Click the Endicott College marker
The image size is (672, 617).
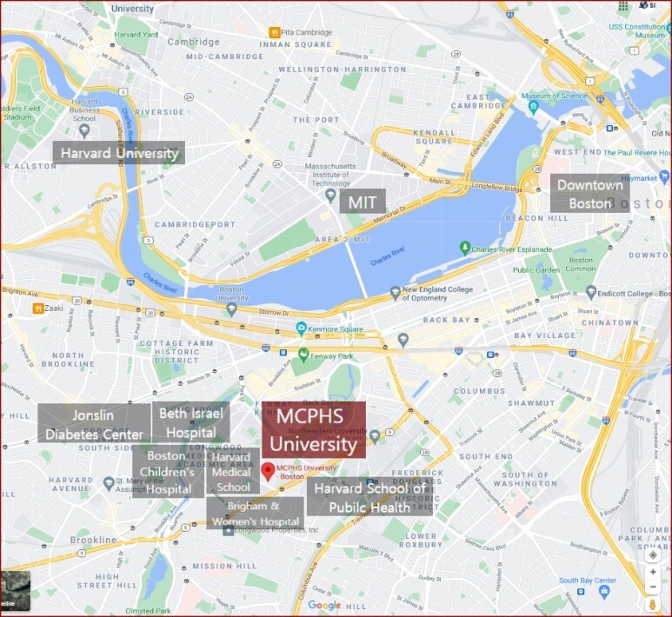591,292
